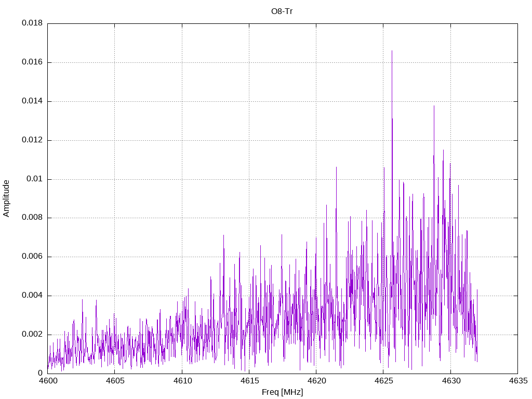The height and width of the screenshot is (399, 532).
Task: Click the 0.004 y-axis tick label
Action: 32,296
